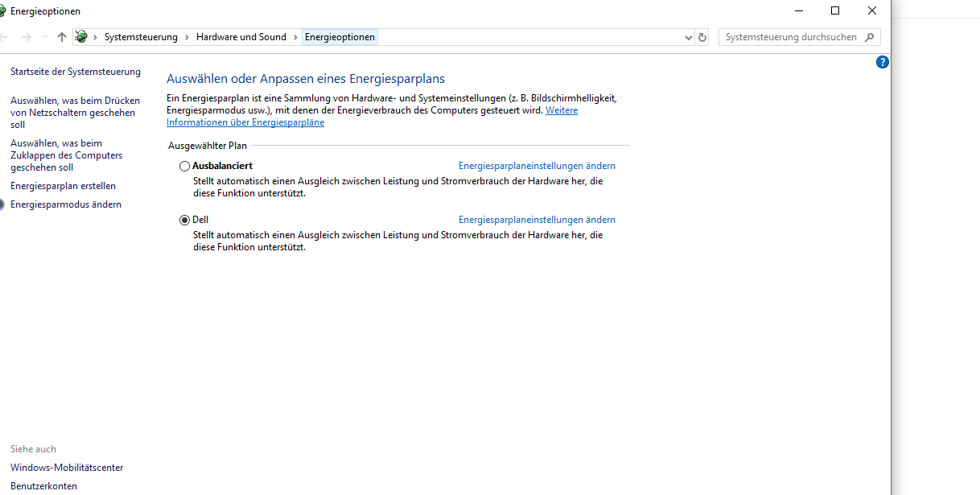Open Zuklappen des Computers settings link
Viewport: 980px width, 495px height.
(x=66, y=155)
